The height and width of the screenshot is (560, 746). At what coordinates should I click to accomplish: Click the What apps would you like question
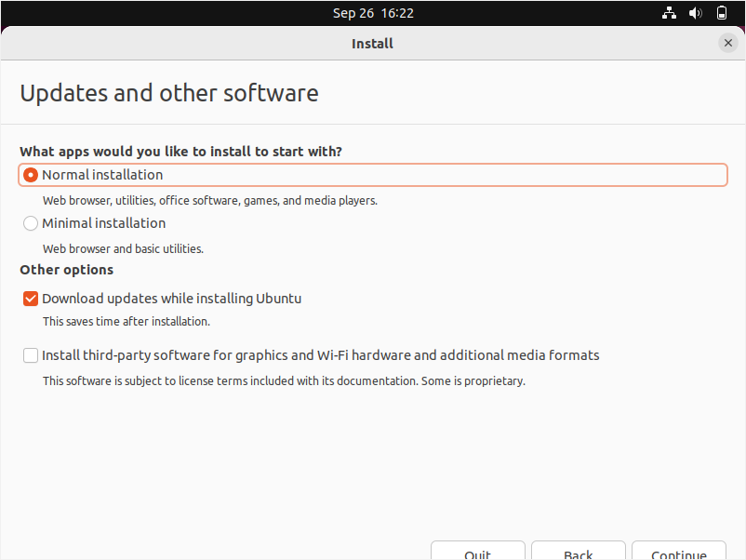point(180,151)
